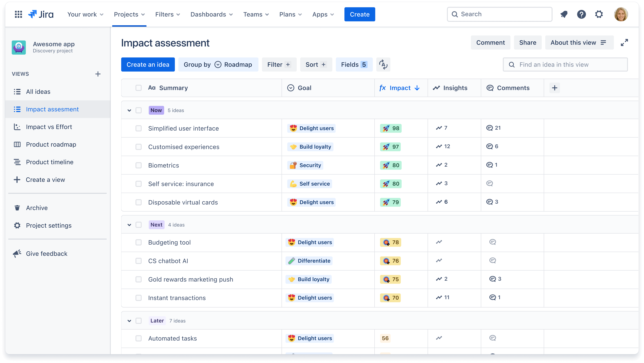The image size is (644, 363).
Task: Click the Fields 5 button
Action: tap(354, 65)
